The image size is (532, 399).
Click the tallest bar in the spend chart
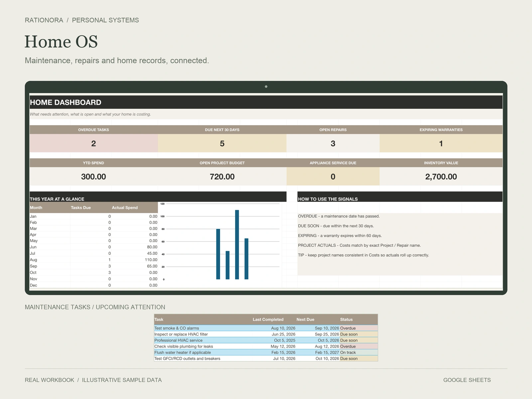tap(237, 244)
